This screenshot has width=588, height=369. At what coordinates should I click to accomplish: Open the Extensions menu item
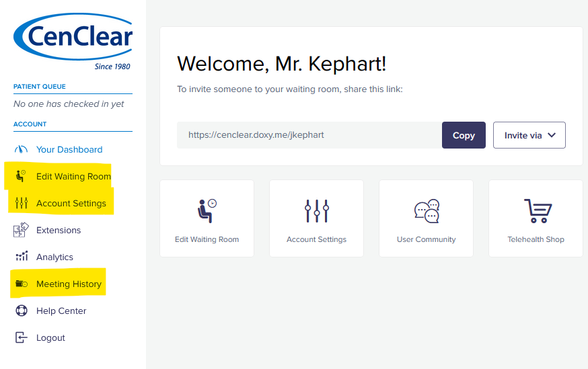[59, 230]
